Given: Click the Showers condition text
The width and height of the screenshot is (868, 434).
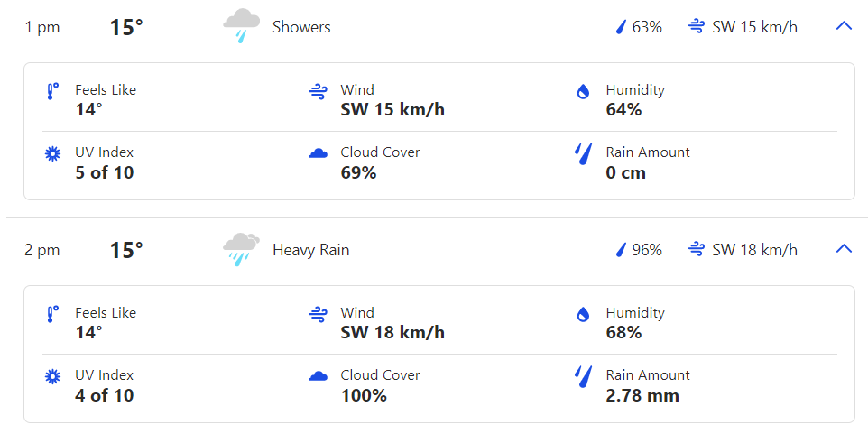Looking at the screenshot, I should [301, 27].
